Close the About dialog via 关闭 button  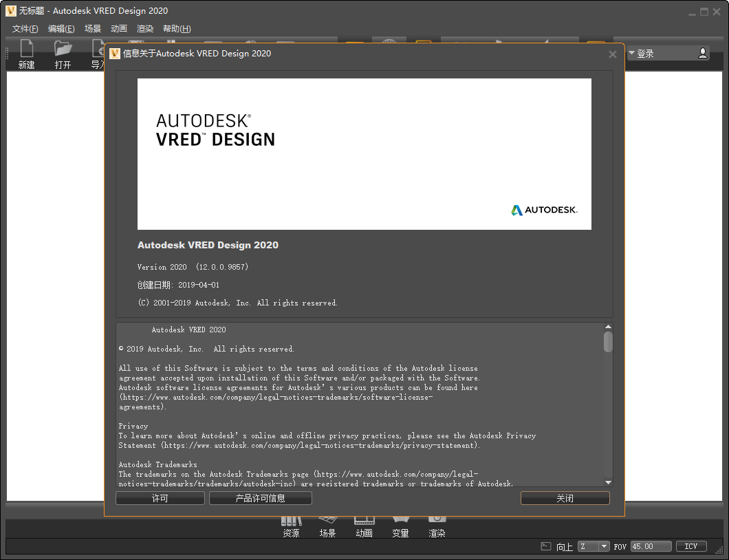pyautogui.click(x=565, y=497)
